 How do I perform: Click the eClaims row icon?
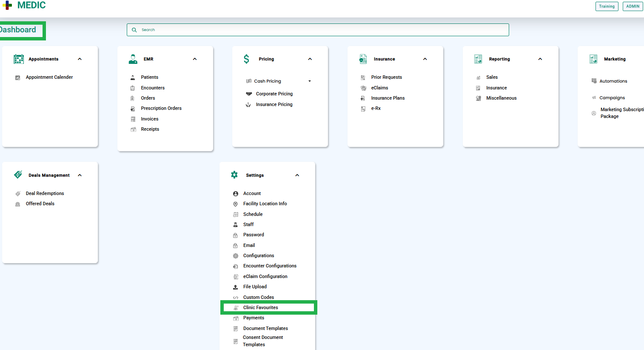pos(363,88)
